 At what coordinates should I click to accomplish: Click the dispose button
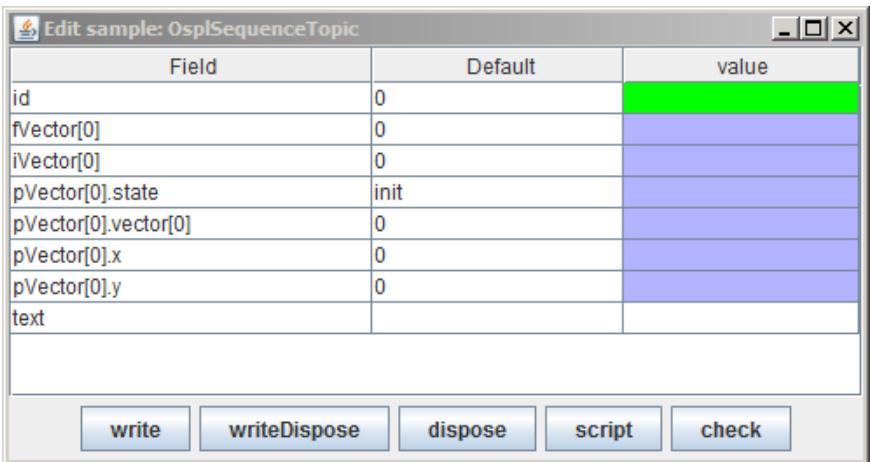tap(467, 429)
